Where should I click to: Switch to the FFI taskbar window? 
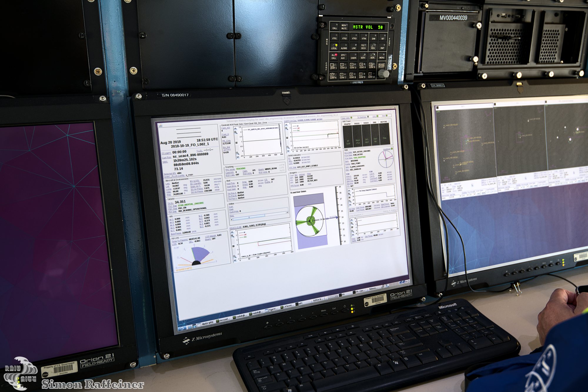342,295
